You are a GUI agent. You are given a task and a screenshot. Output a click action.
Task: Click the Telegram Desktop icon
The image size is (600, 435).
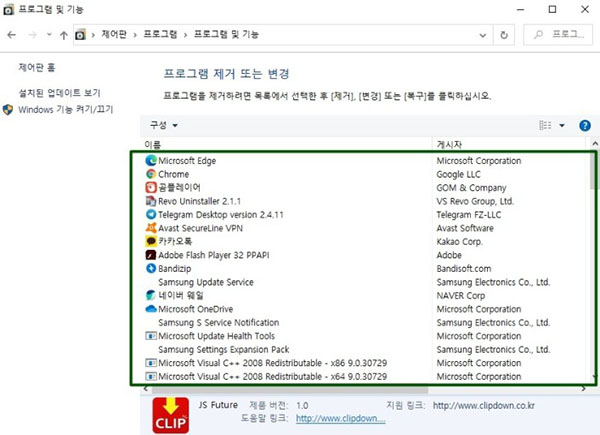click(x=151, y=214)
